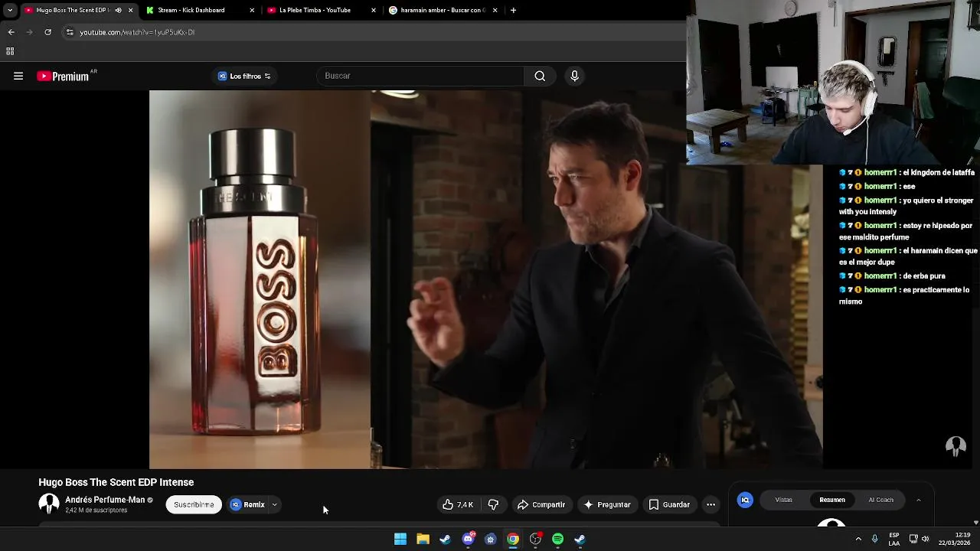Expand the Remix dropdown arrow
The height and width of the screenshot is (551, 980).
click(x=274, y=504)
